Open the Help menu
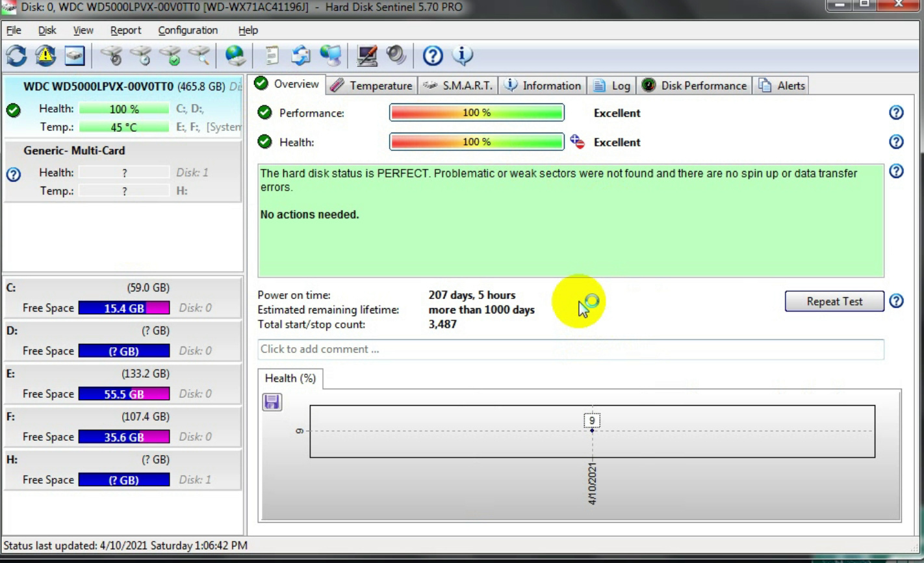This screenshot has width=924, height=563. (x=248, y=30)
